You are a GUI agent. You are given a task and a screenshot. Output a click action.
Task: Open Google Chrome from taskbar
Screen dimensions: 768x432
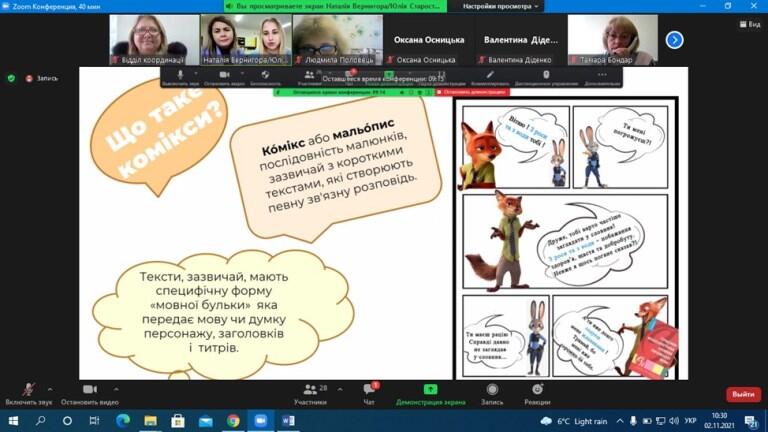(x=233, y=421)
